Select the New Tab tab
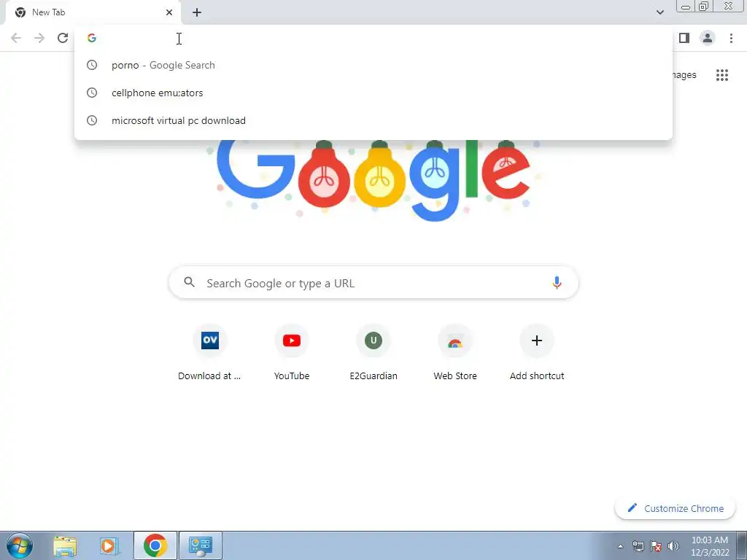The width and height of the screenshot is (747, 560). 93,12
